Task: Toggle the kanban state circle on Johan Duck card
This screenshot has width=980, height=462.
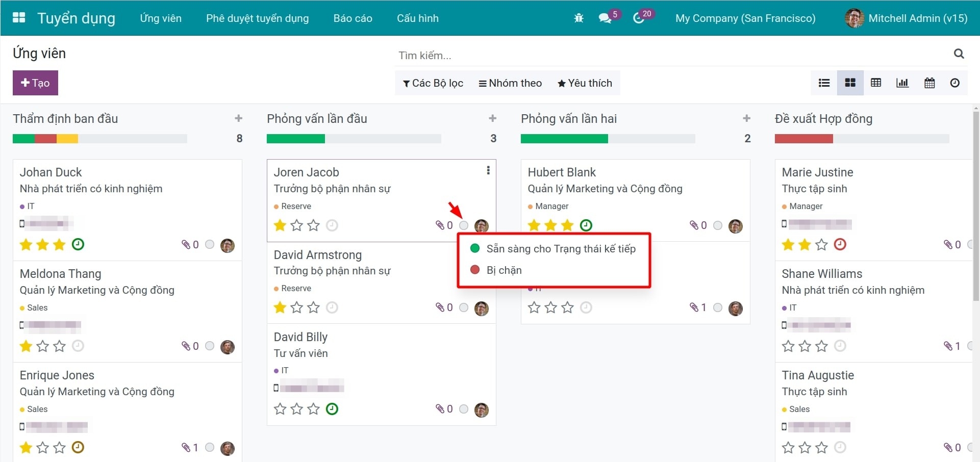Action: pos(209,244)
